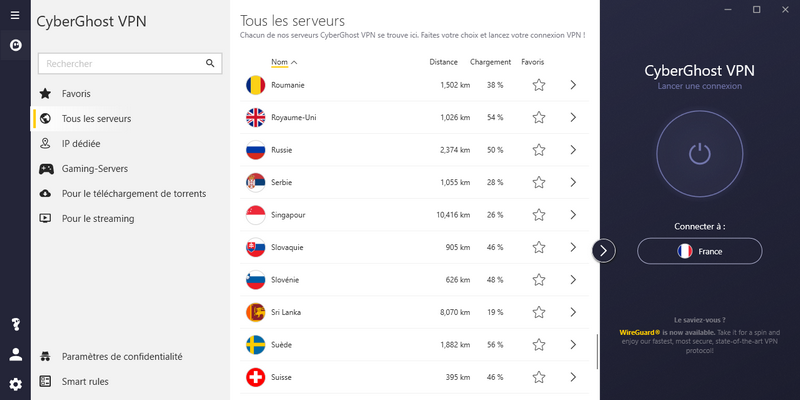
Task: Open the hamburger menu icon
Action: coord(15,15)
